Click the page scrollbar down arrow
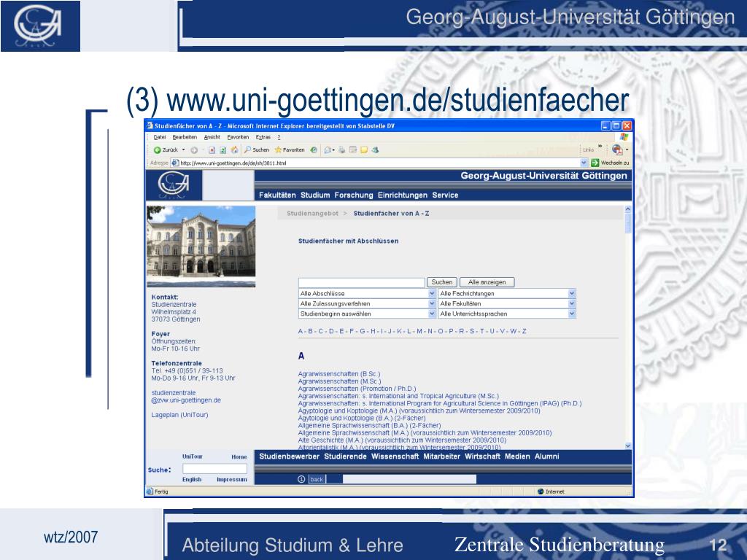This screenshot has width=747, height=560. pyautogui.click(x=628, y=446)
